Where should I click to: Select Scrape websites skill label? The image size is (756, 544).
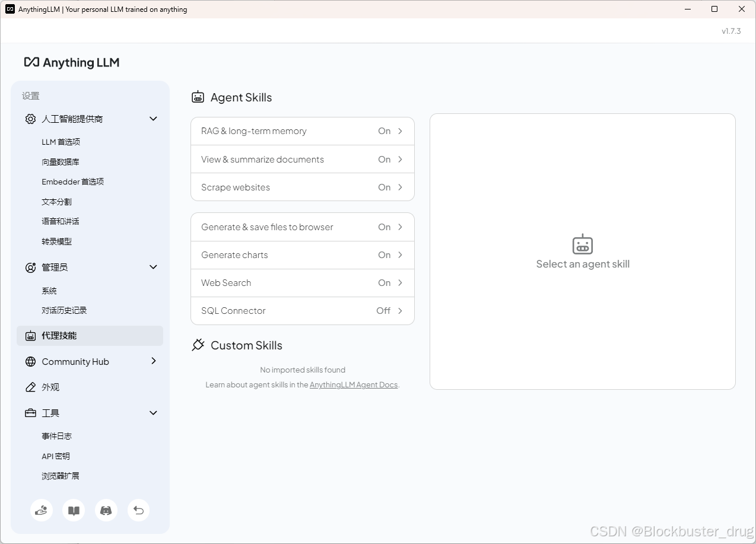pos(236,187)
